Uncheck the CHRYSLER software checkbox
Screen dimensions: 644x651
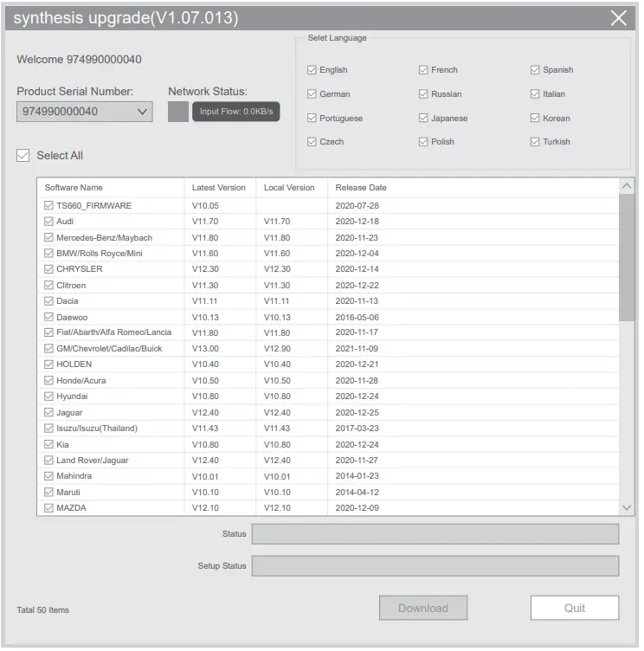pos(48,269)
